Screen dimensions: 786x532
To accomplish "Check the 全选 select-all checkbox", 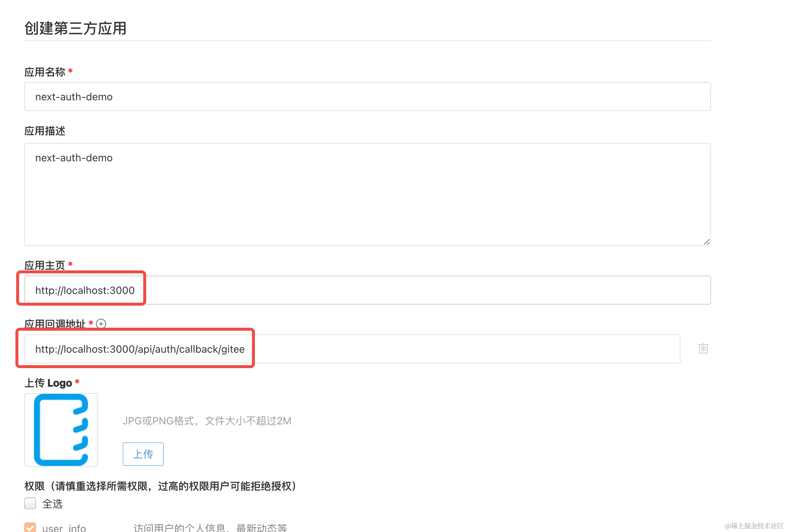I will click(x=30, y=503).
